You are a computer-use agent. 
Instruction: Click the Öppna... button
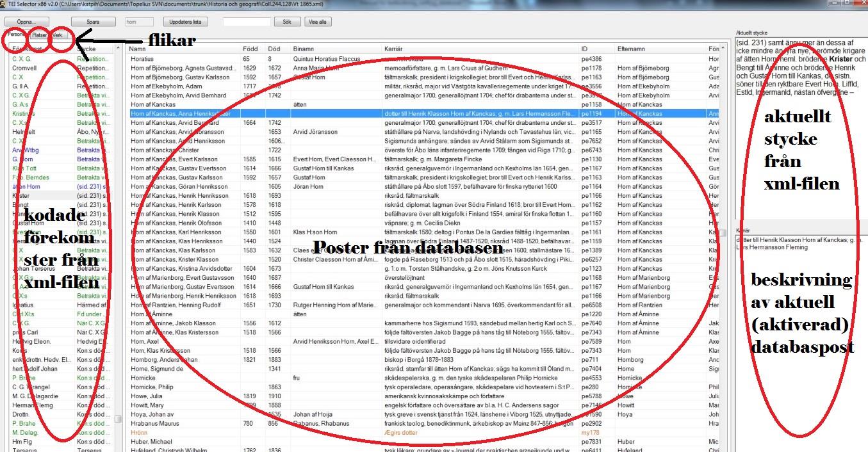27,22
